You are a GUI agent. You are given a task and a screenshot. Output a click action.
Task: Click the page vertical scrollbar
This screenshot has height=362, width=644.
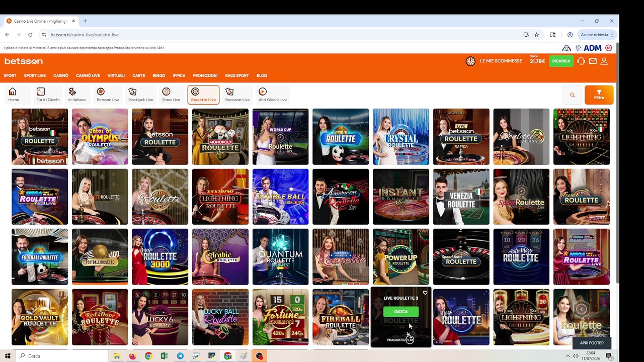[617, 163]
